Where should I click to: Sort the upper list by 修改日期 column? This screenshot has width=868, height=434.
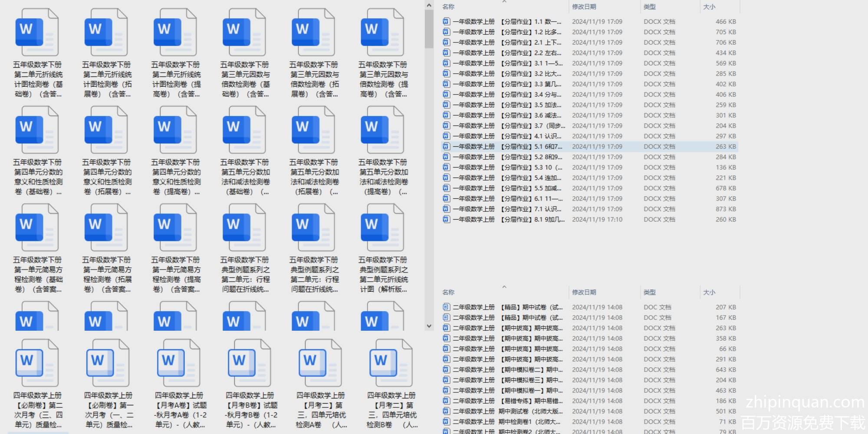pyautogui.click(x=584, y=7)
